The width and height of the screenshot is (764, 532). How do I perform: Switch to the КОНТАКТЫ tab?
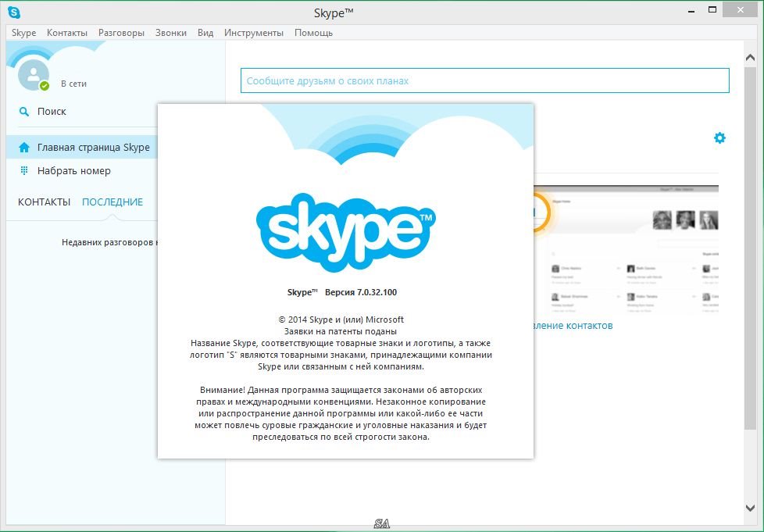coord(45,202)
